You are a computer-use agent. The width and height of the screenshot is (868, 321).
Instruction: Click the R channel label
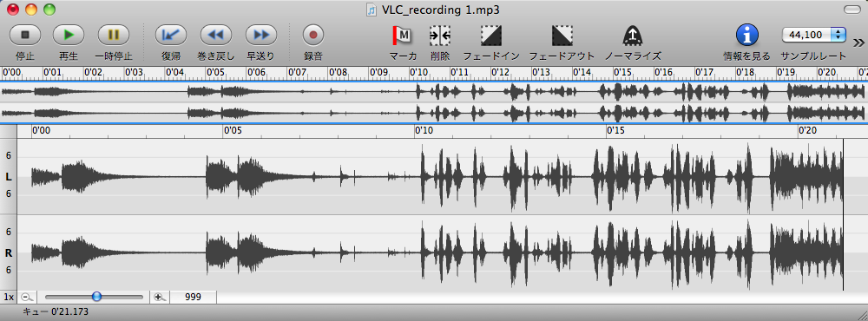(x=9, y=253)
